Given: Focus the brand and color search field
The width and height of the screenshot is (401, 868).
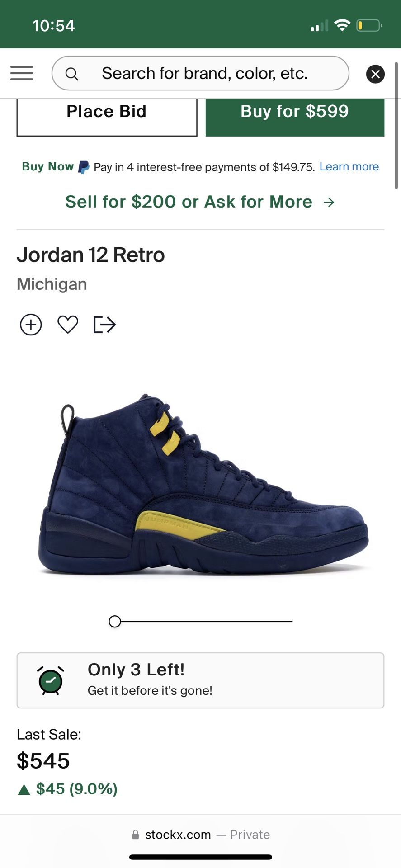Looking at the screenshot, I should (200, 73).
